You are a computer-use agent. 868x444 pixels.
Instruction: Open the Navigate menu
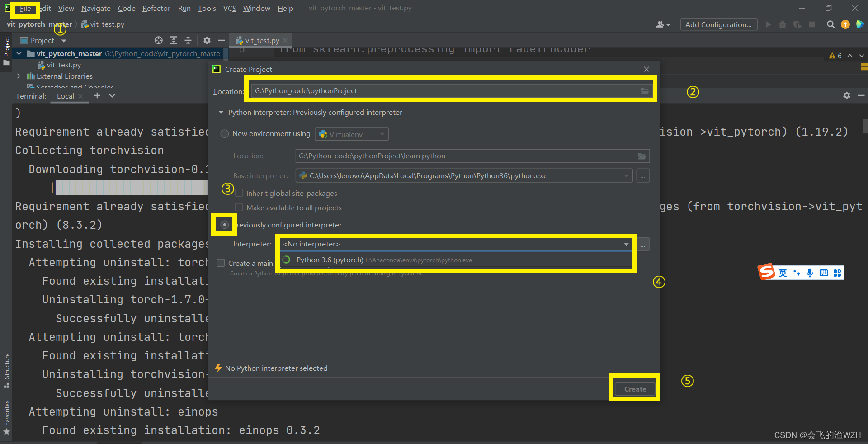[x=96, y=9]
